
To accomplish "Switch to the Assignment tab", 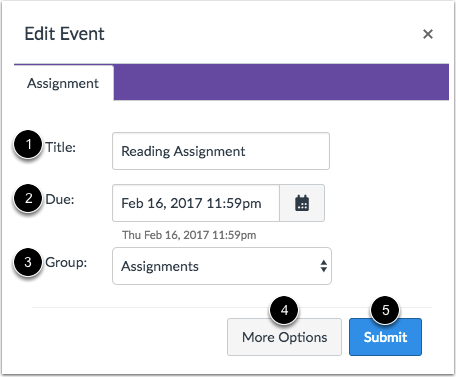I will (x=63, y=83).
